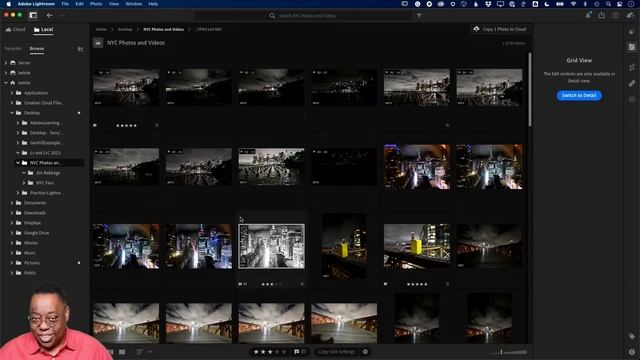
Task: Click Copy 1 Photo to Cloud
Action: coord(500,29)
